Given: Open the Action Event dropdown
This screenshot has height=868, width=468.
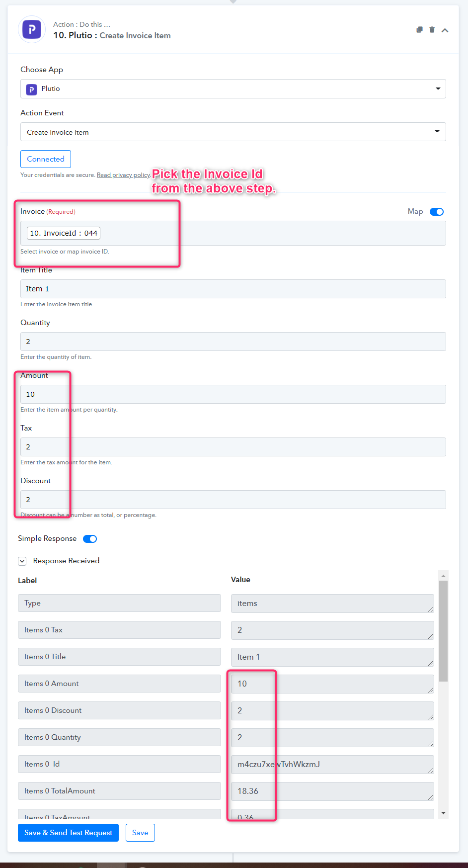Looking at the screenshot, I should click(x=233, y=132).
